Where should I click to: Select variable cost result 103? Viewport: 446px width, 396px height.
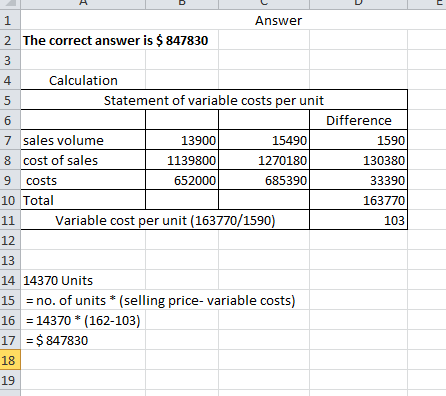(358, 220)
